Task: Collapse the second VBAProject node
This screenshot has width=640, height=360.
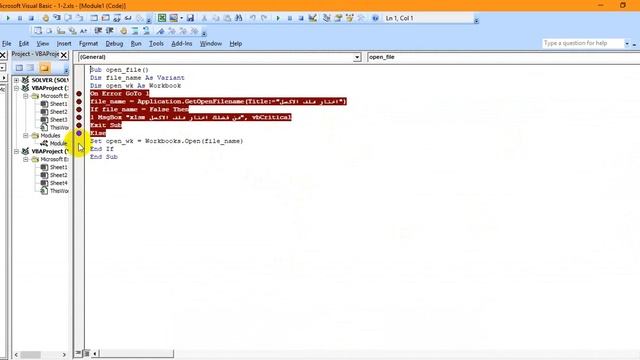Action: [16, 151]
